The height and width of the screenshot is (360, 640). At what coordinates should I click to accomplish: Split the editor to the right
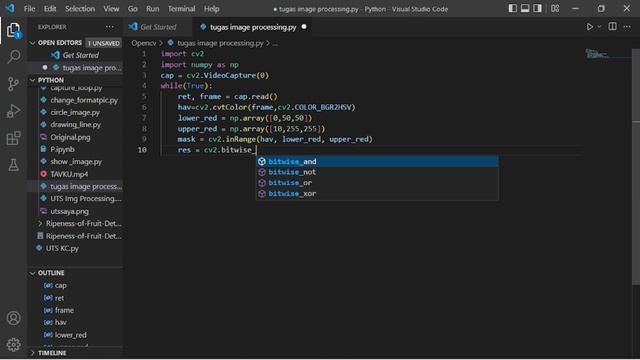click(613, 27)
